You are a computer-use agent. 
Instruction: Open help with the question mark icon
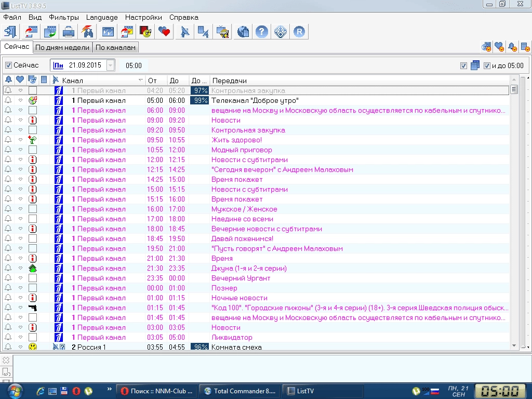pos(262,32)
